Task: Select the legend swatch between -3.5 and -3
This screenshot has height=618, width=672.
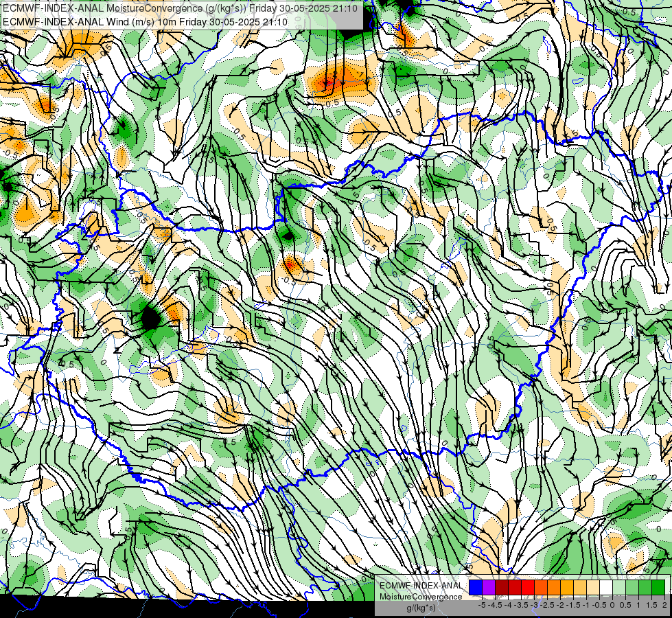Action: click(515, 588)
